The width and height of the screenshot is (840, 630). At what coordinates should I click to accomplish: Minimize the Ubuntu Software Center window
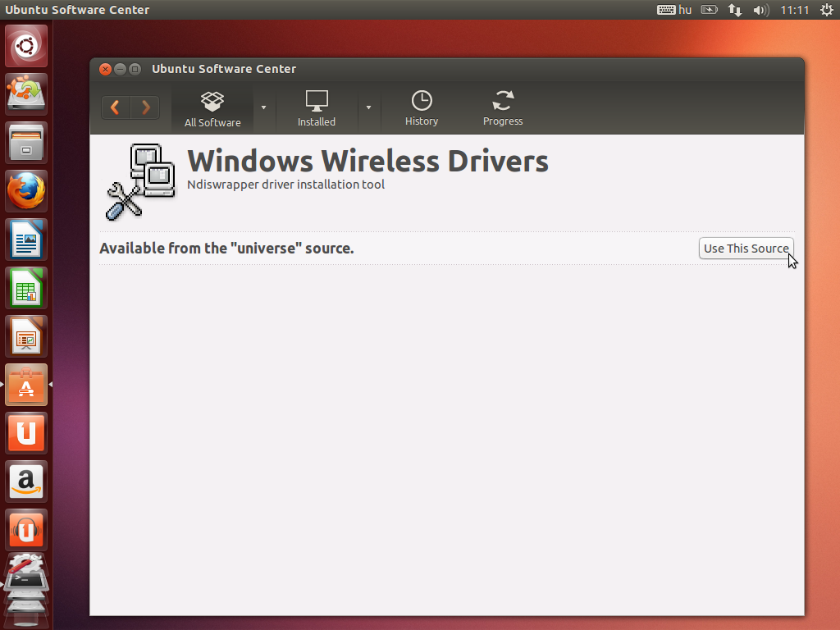121,69
